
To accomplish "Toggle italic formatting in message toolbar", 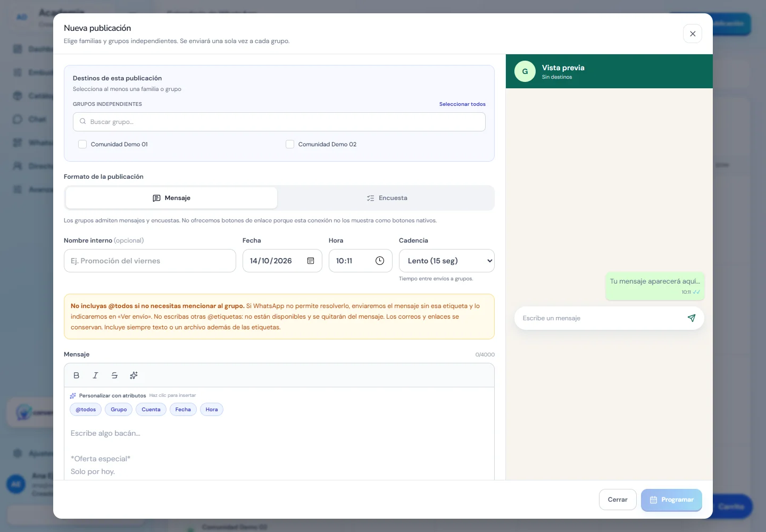I will pos(96,376).
